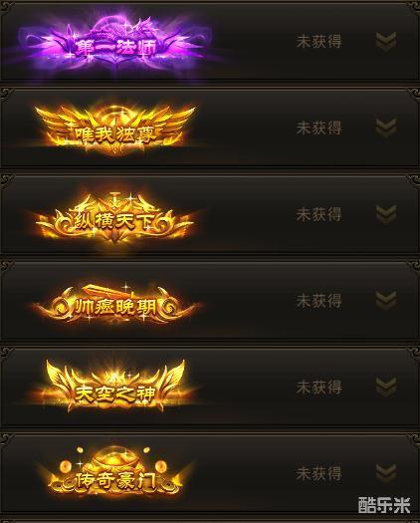The height and width of the screenshot is (523, 420).
Task: Select the 纵横天下 title badge
Action: [115, 218]
